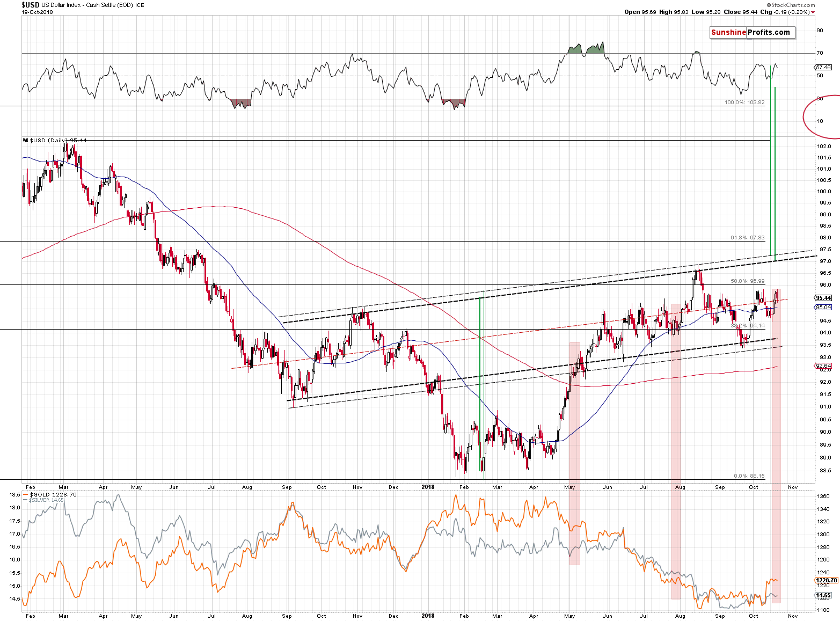Click the 1180 gold axis label
Image resolution: width=840 pixels, height=621 pixels.
823,610
